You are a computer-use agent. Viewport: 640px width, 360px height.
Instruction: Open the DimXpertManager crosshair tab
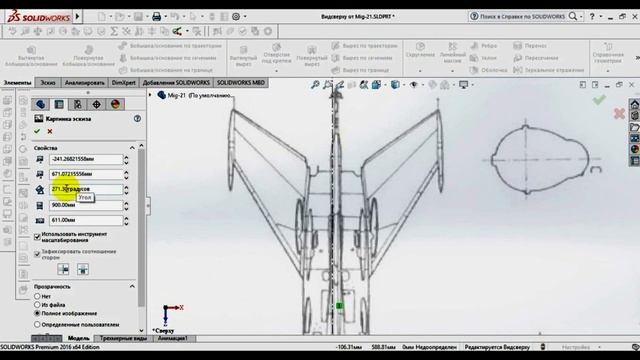pos(96,104)
